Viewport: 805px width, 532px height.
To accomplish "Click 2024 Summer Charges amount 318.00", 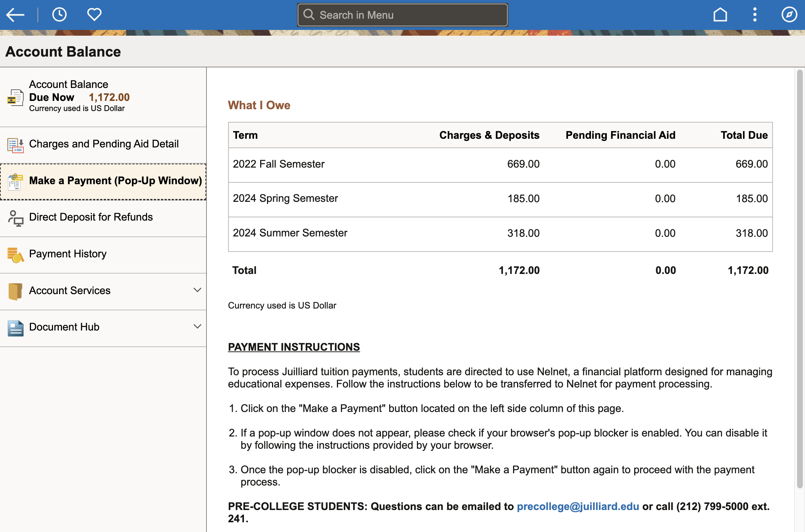I will tap(523, 233).
